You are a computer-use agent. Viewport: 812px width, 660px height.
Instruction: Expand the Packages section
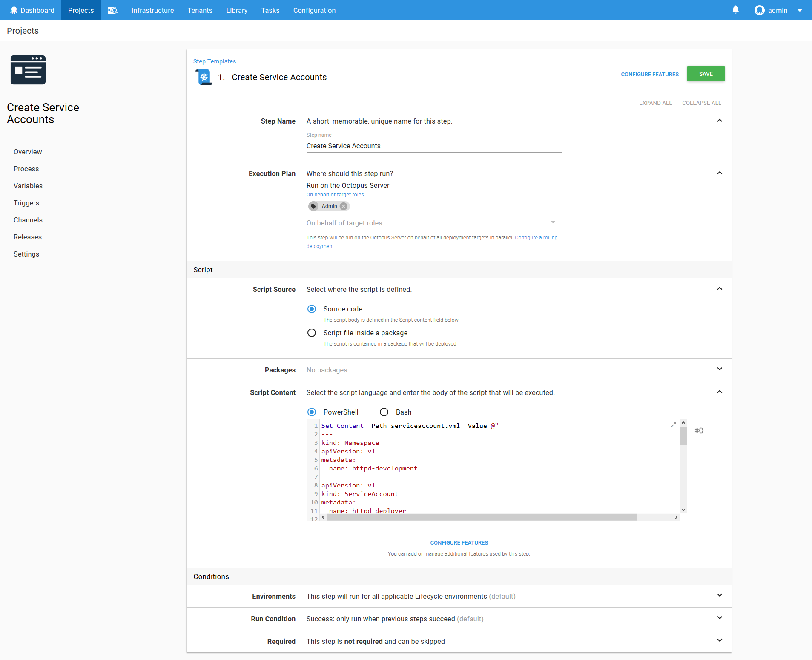click(x=719, y=369)
